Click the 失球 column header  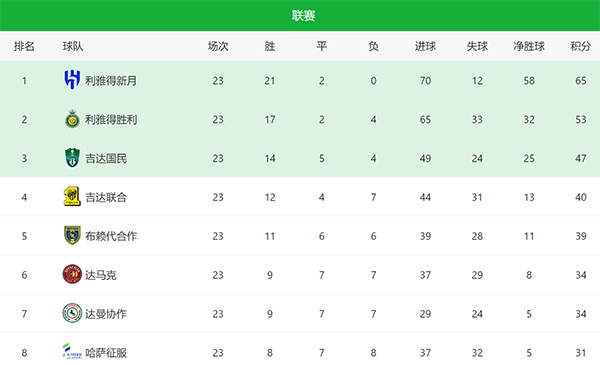pos(477,46)
